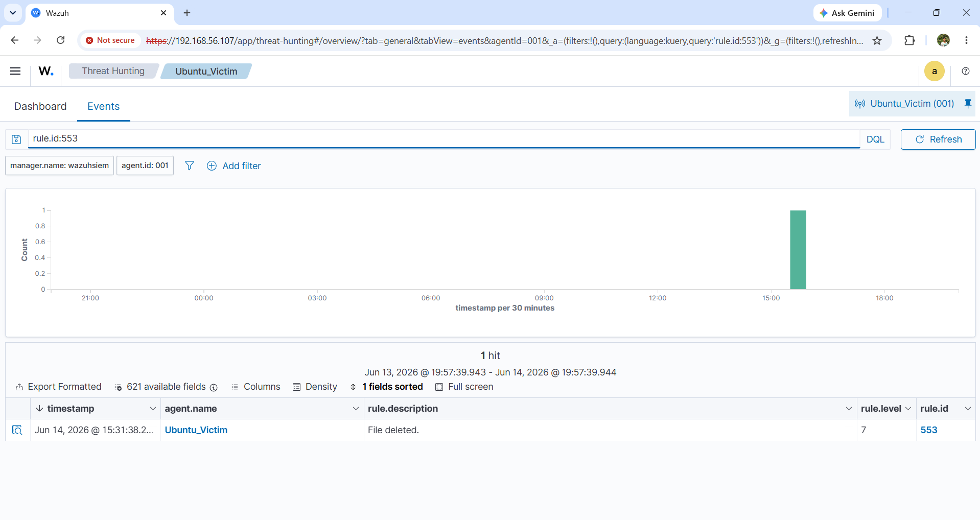Click the Not secure site info badge

click(110, 40)
